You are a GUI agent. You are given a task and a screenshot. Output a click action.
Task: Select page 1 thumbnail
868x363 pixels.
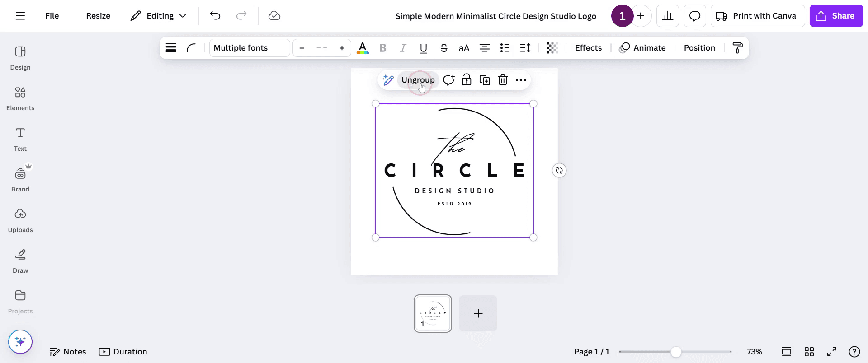[433, 313]
